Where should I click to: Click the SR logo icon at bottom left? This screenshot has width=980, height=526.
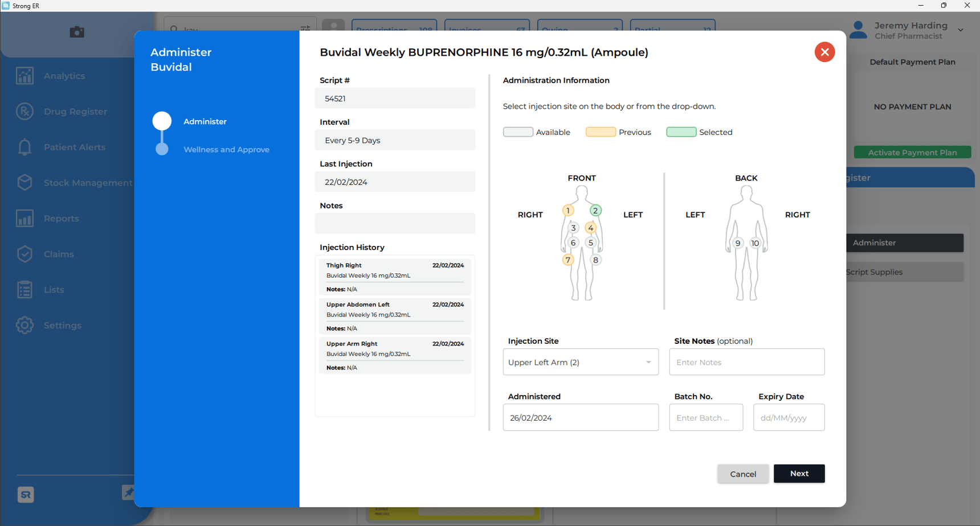pyautogui.click(x=25, y=494)
